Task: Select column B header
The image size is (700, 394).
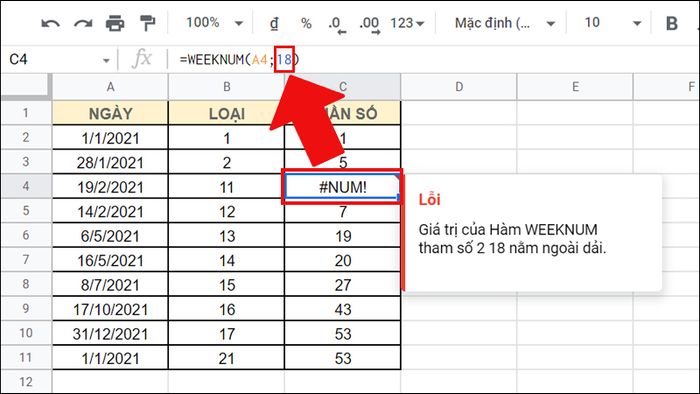Action: tap(226, 87)
